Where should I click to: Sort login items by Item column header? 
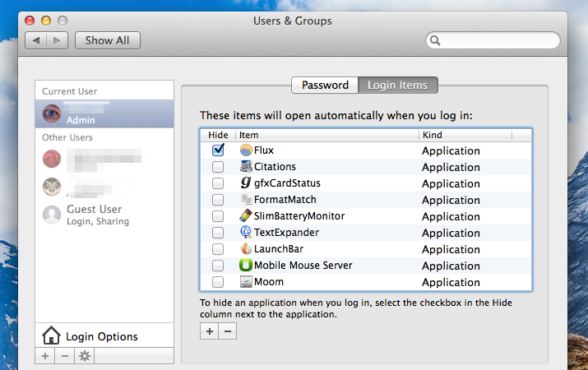pos(326,135)
